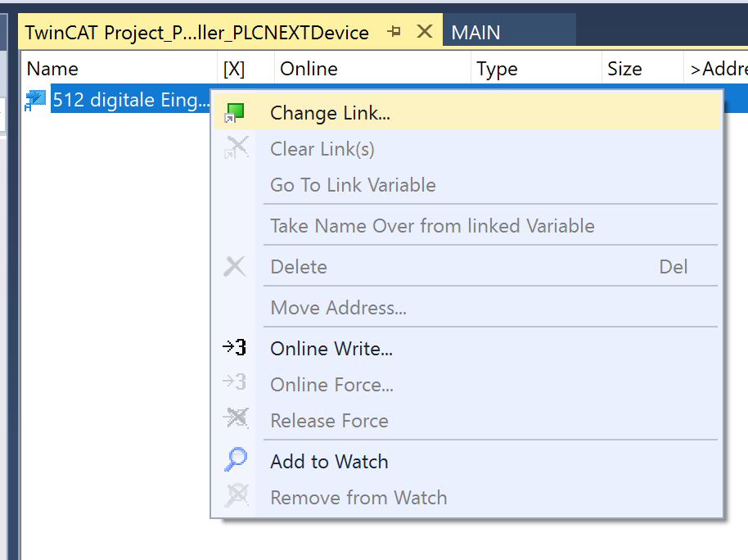Select Online Force... entry
Viewport: 748px width, 560px height.
point(466,385)
